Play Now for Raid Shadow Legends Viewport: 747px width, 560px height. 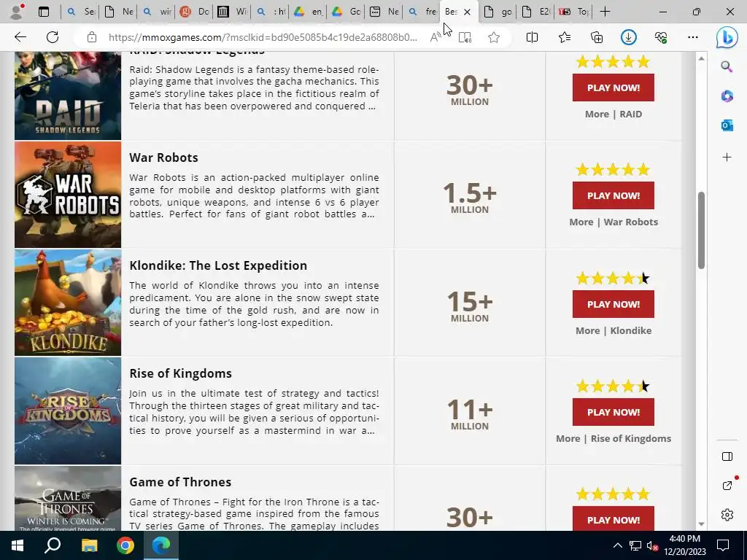(x=613, y=87)
